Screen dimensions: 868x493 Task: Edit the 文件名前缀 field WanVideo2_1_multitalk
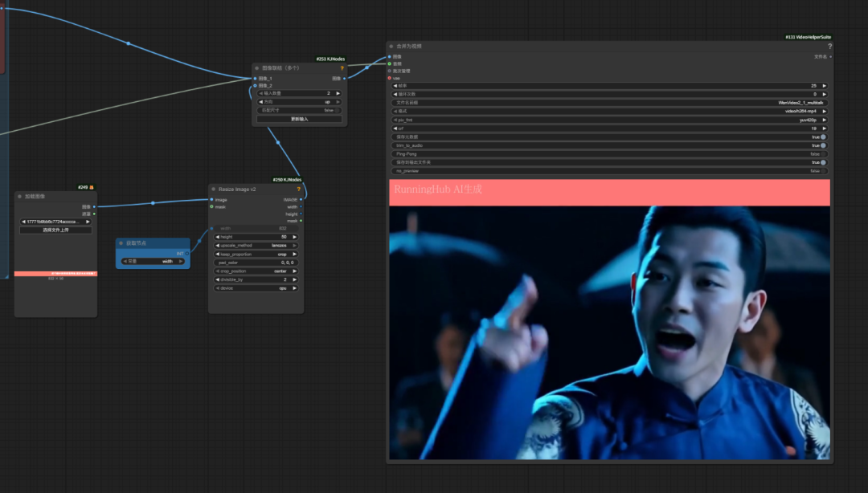[609, 103]
